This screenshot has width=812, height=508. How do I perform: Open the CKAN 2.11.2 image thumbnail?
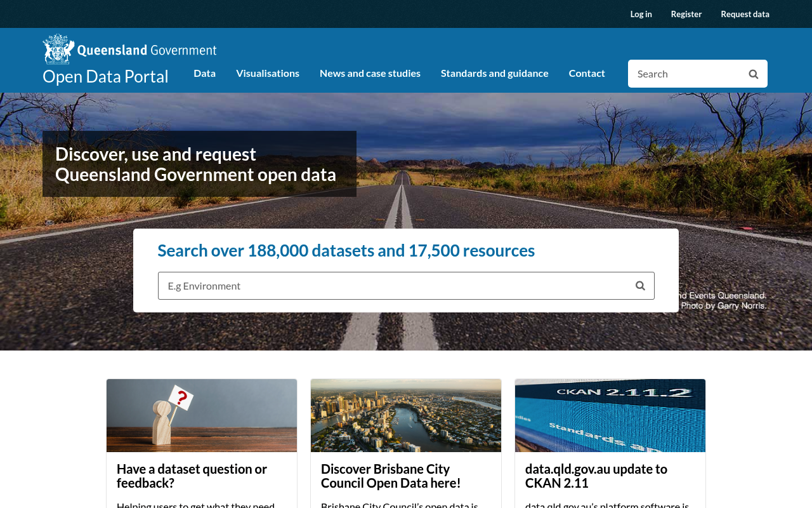pos(610,415)
